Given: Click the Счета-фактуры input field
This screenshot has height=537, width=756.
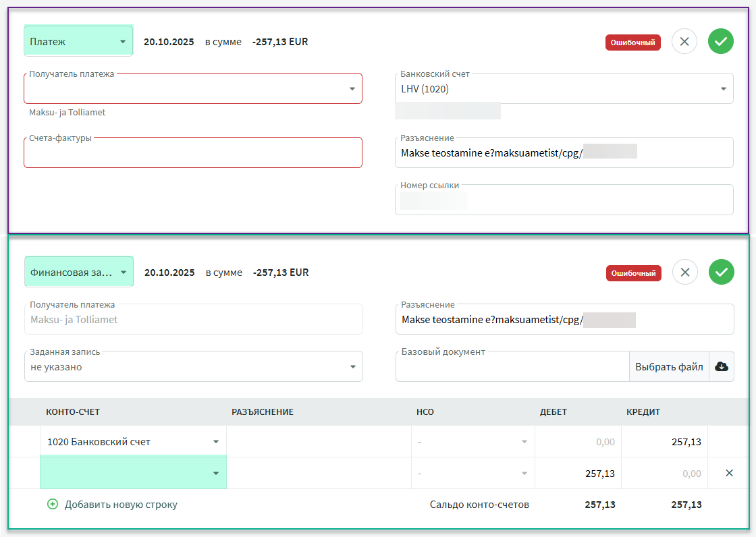Looking at the screenshot, I should [x=193, y=154].
